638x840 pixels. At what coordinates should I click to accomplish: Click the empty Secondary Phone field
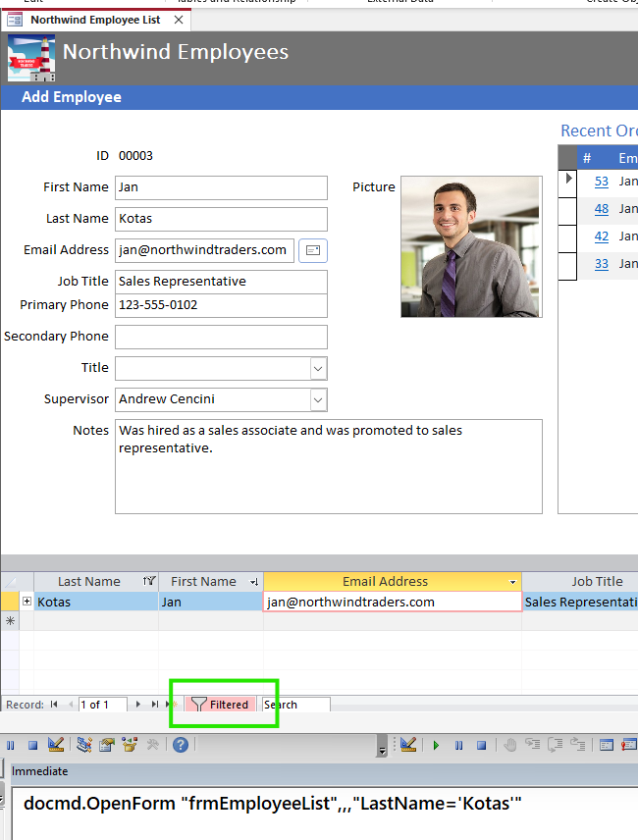point(221,337)
